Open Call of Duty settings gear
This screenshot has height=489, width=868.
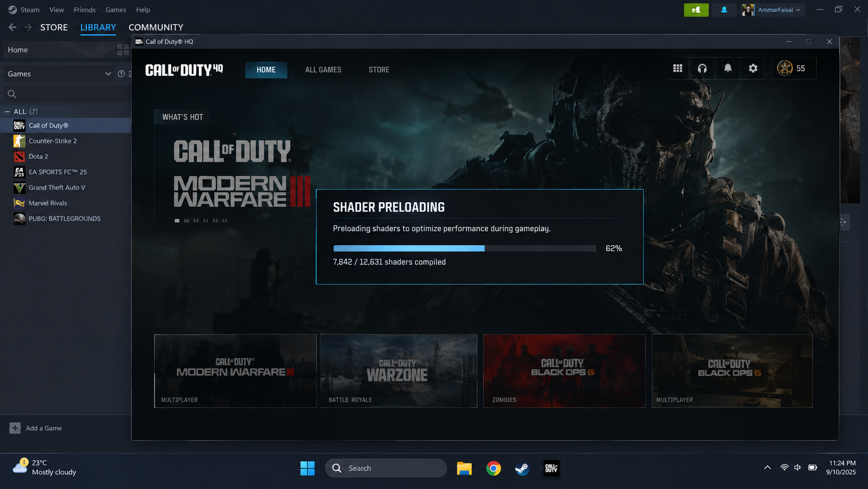753,68
